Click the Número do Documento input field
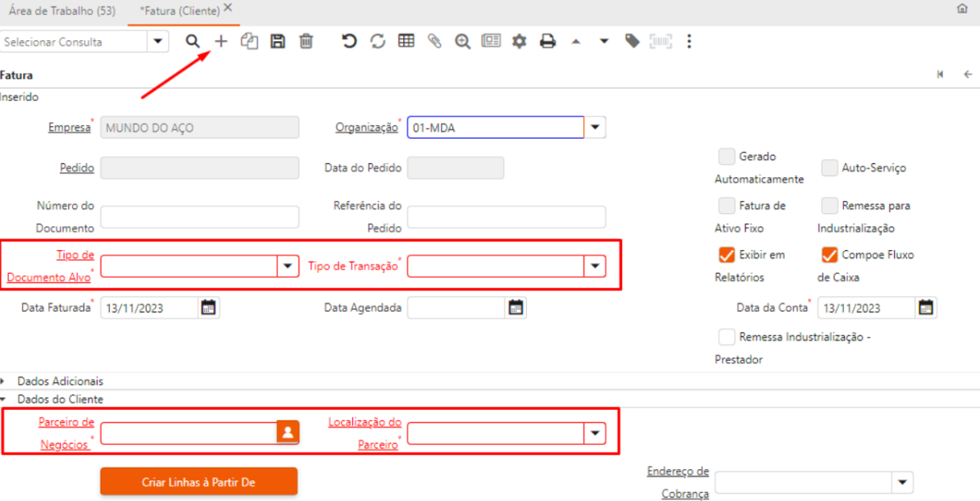The image size is (980, 501). click(x=200, y=216)
